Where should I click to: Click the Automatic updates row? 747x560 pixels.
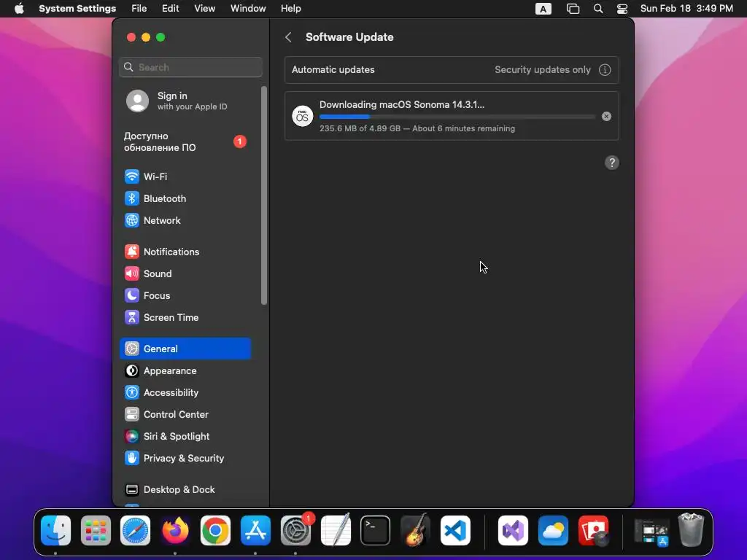[452, 70]
